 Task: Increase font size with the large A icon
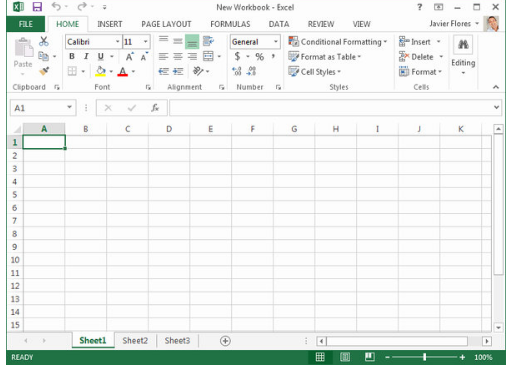click(x=129, y=57)
